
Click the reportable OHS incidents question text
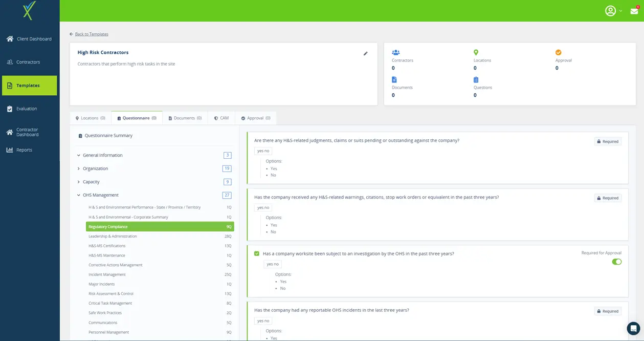coord(331,310)
